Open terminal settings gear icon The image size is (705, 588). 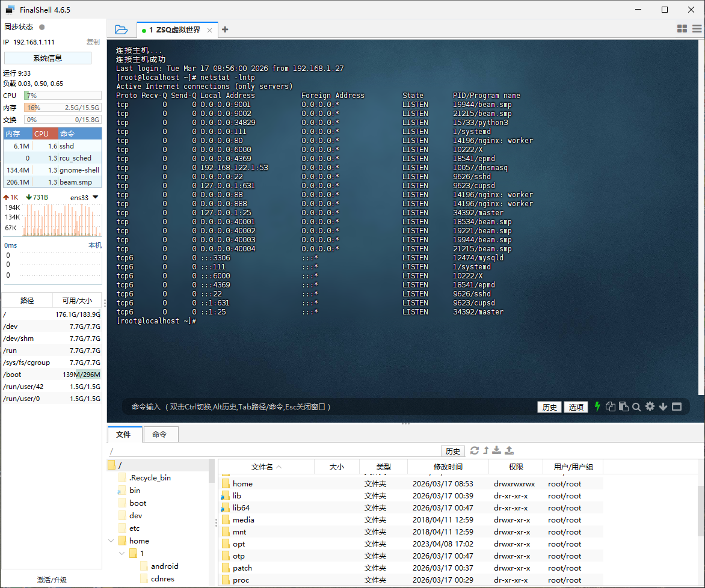point(650,406)
